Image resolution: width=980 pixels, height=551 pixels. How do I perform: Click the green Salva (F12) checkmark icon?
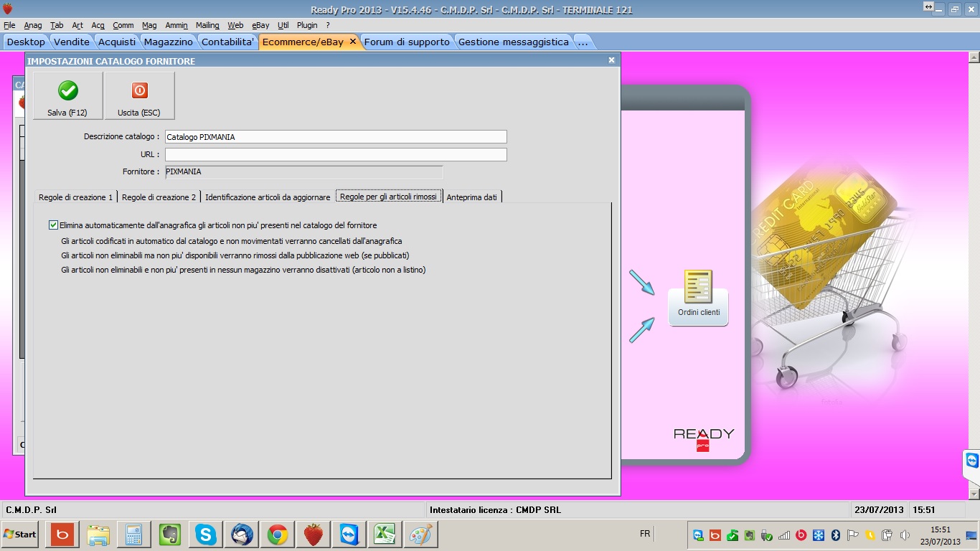[x=68, y=90]
